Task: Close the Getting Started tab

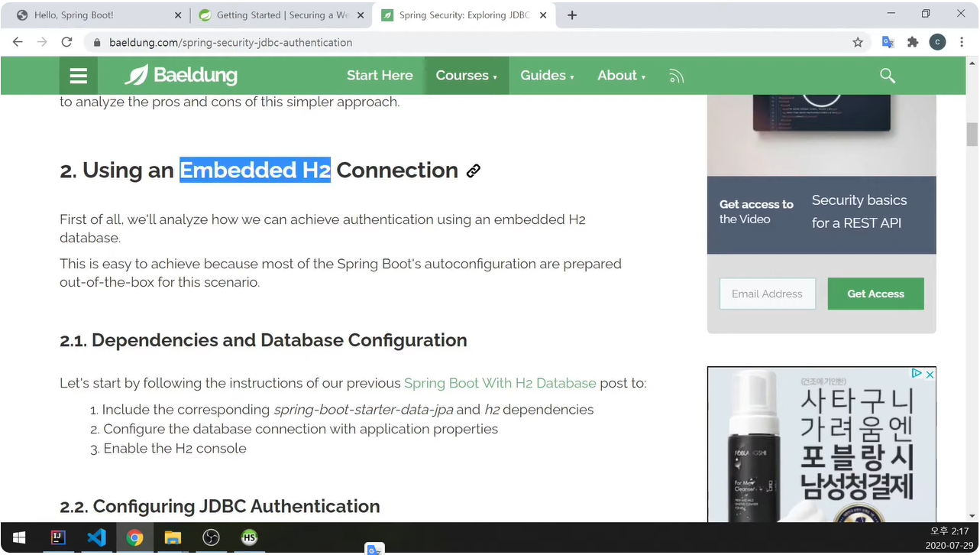Action: pos(361,15)
